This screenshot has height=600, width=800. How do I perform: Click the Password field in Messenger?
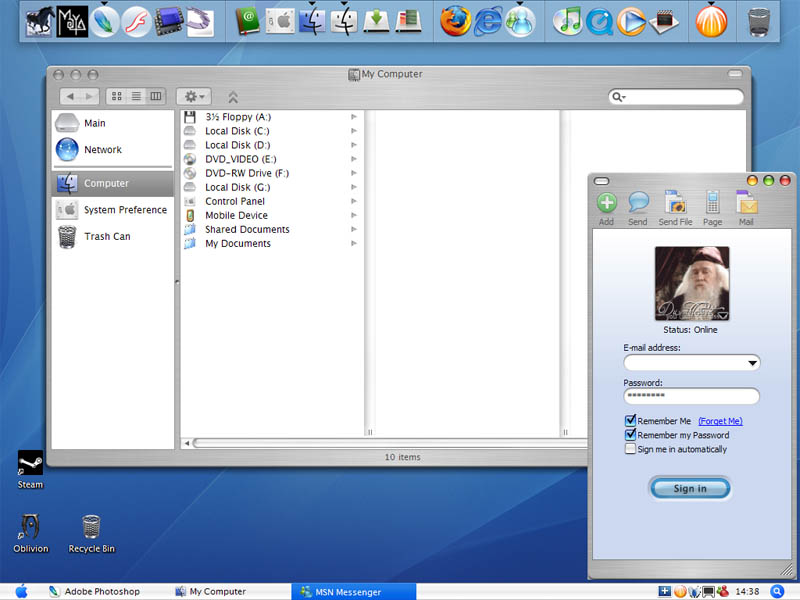tap(691, 396)
